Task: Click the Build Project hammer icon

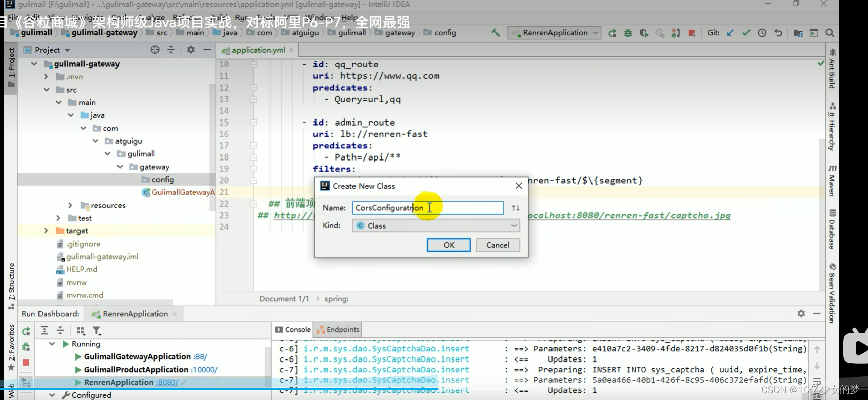Action: [496, 33]
